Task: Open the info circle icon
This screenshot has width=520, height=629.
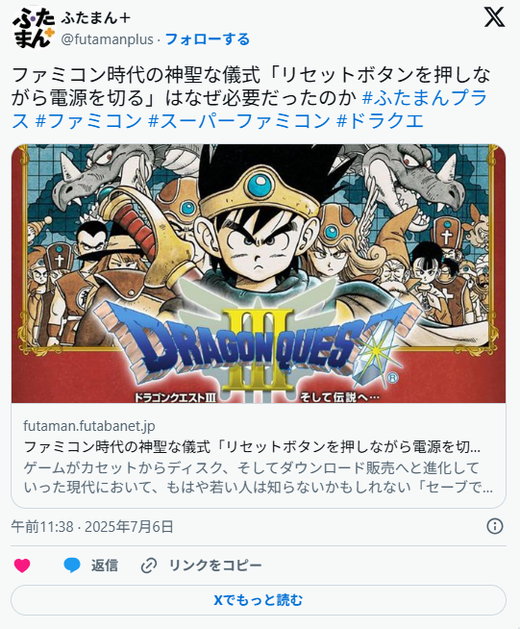Action: pyautogui.click(x=495, y=526)
